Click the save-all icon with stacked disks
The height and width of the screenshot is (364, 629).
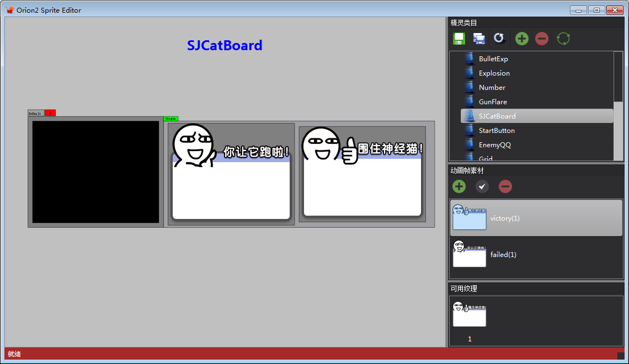pyautogui.click(x=479, y=39)
